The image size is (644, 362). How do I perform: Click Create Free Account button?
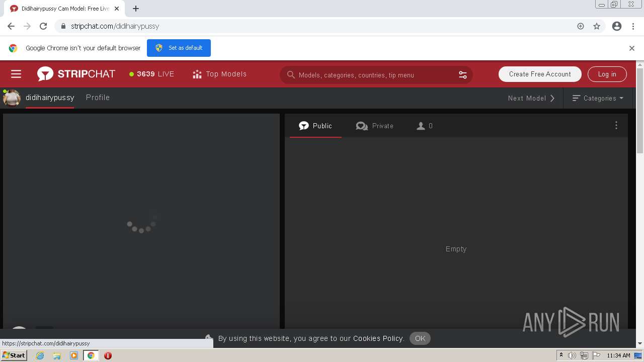pyautogui.click(x=540, y=74)
